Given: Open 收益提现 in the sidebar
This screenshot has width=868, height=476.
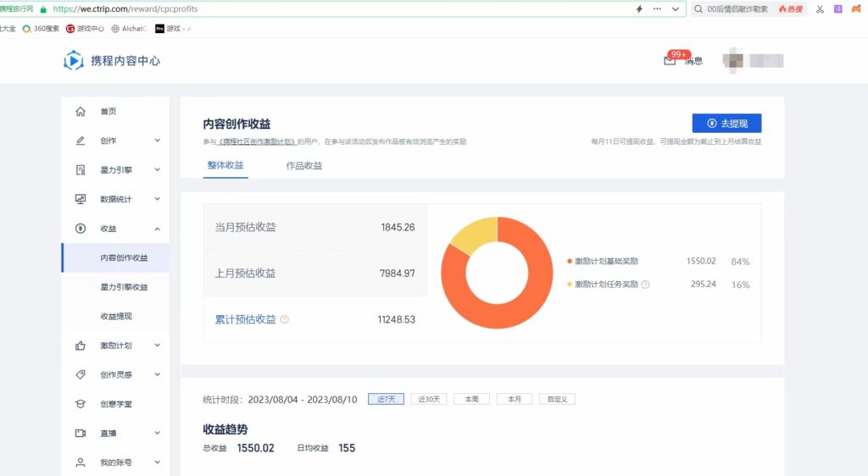Looking at the screenshot, I should [116, 316].
